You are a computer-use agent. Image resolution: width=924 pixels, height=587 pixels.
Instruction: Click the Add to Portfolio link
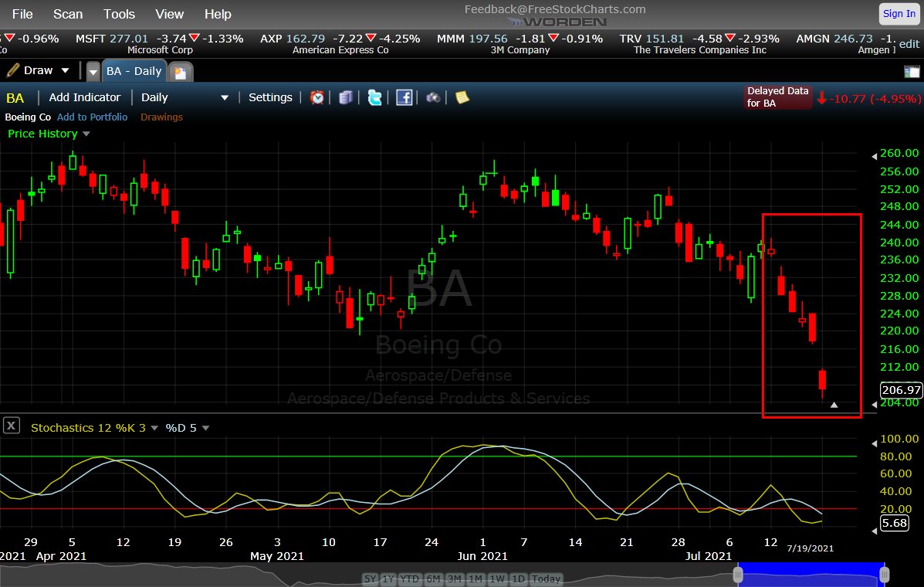click(92, 117)
